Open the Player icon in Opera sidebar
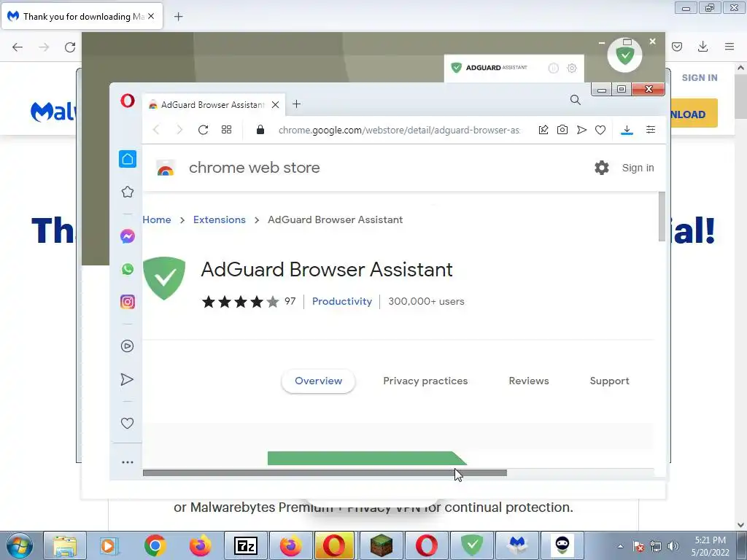 tap(127, 346)
